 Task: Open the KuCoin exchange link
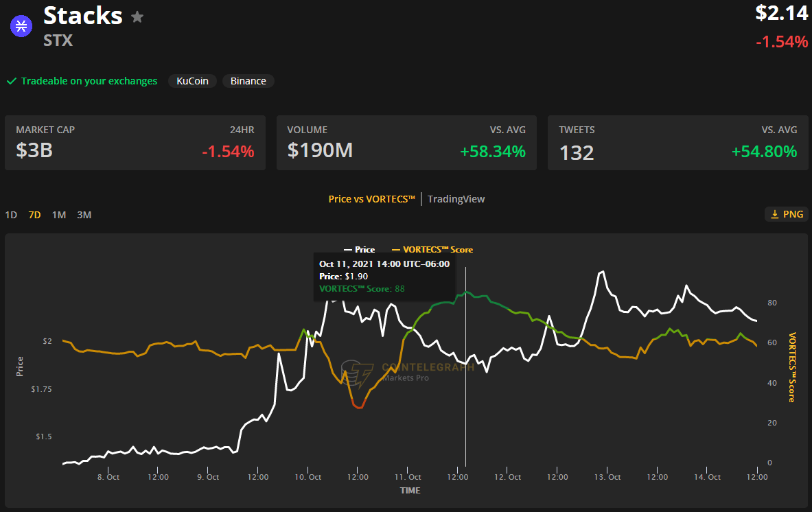[x=192, y=81]
